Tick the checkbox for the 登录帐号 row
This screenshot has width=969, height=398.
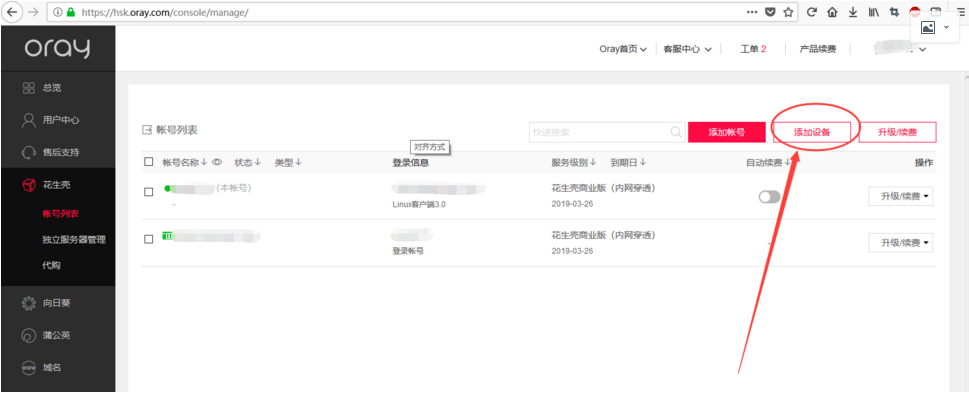click(148, 239)
